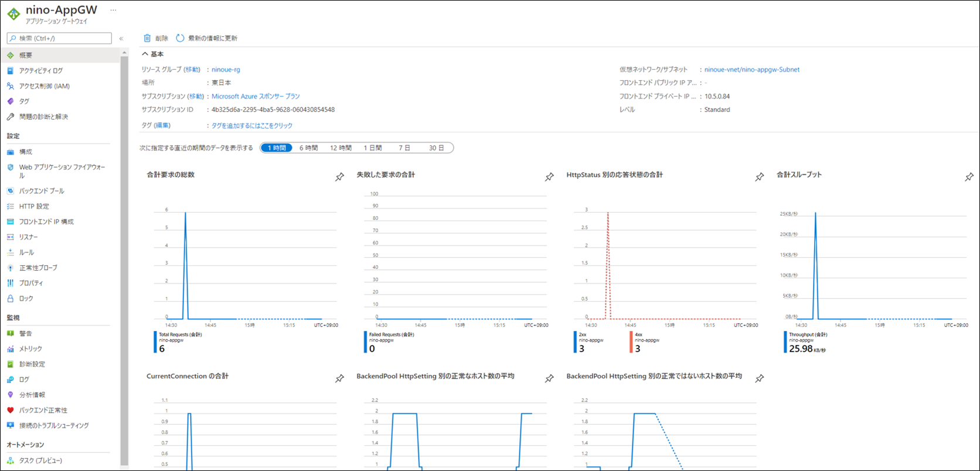Select the 12 時間 time range

341,148
